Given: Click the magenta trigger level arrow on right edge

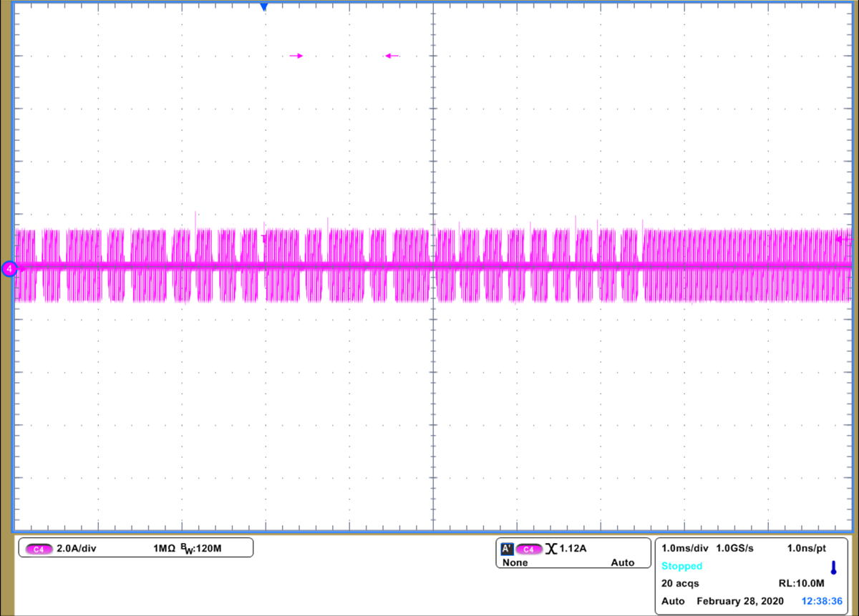Looking at the screenshot, I should [x=844, y=240].
